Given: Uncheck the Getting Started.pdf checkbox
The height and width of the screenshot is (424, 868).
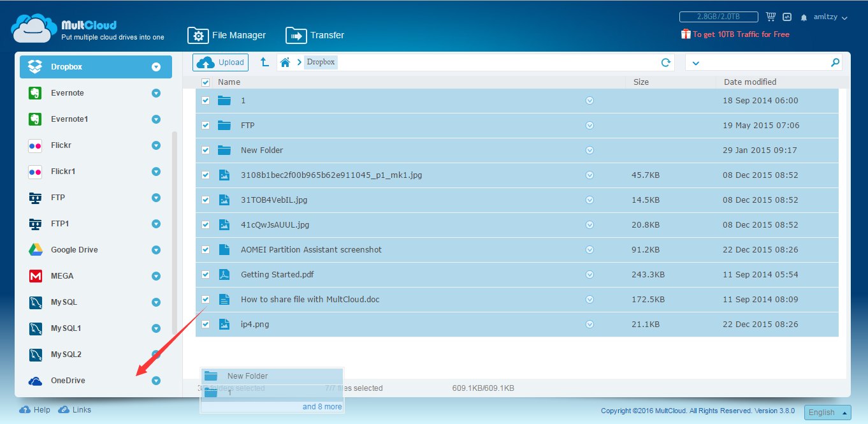Looking at the screenshot, I should click(x=205, y=275).
